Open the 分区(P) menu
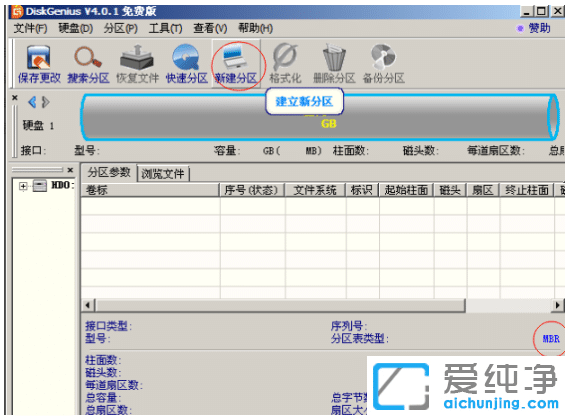Screen dimensions: 567x416 point(120,28)
